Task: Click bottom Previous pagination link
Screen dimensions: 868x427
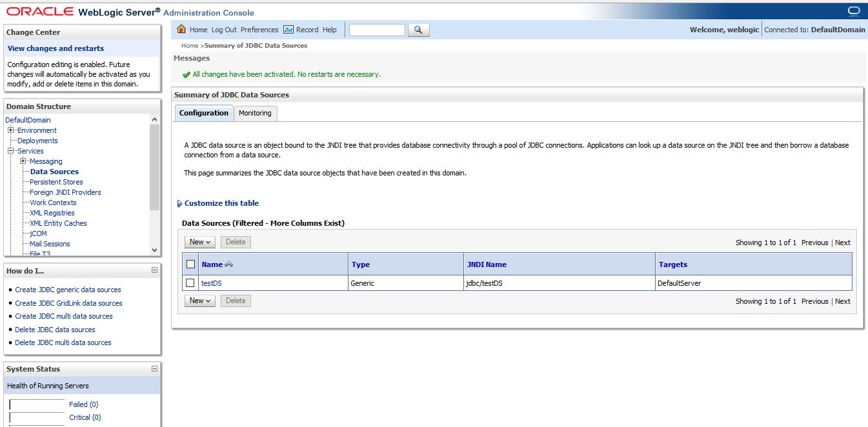Action: pyautogui.click(x=814, y=301)
